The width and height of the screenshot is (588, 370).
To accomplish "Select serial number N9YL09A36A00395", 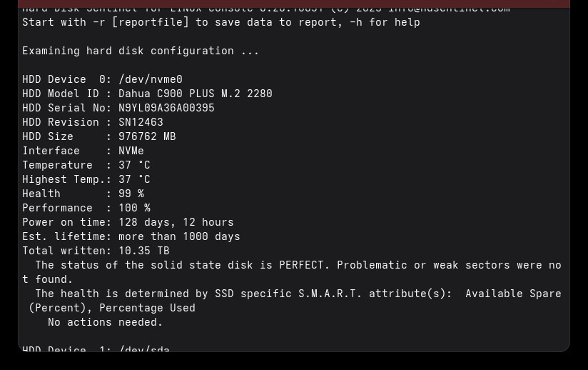I will pyautogui.click(x=166, y=108).
